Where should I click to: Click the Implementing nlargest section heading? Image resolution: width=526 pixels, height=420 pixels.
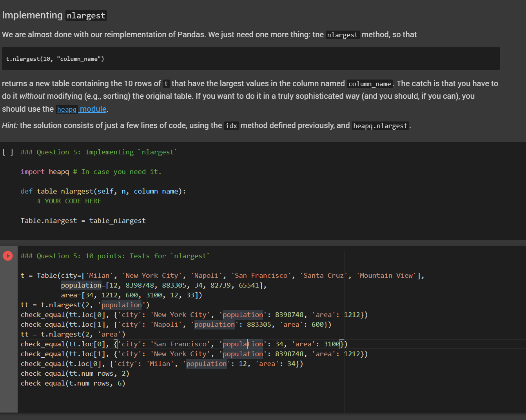click(x=32, y=15)
